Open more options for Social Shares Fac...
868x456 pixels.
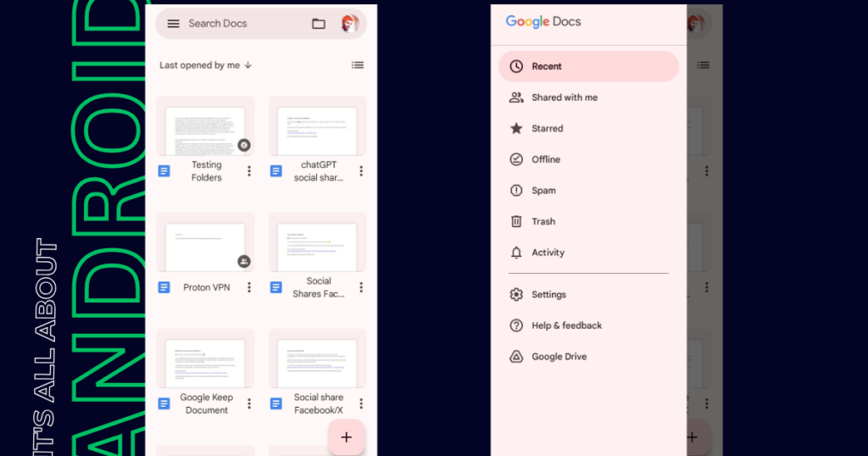(361, 287)
